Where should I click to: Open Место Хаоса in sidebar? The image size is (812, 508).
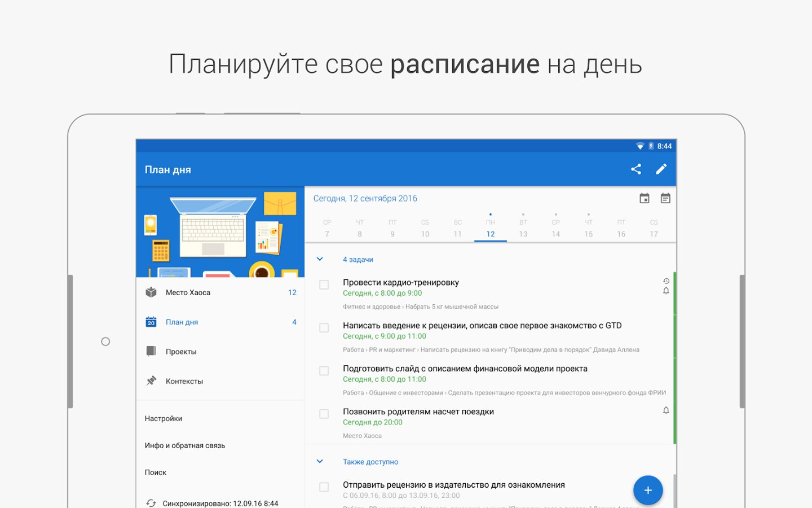[x=188, y=292]
